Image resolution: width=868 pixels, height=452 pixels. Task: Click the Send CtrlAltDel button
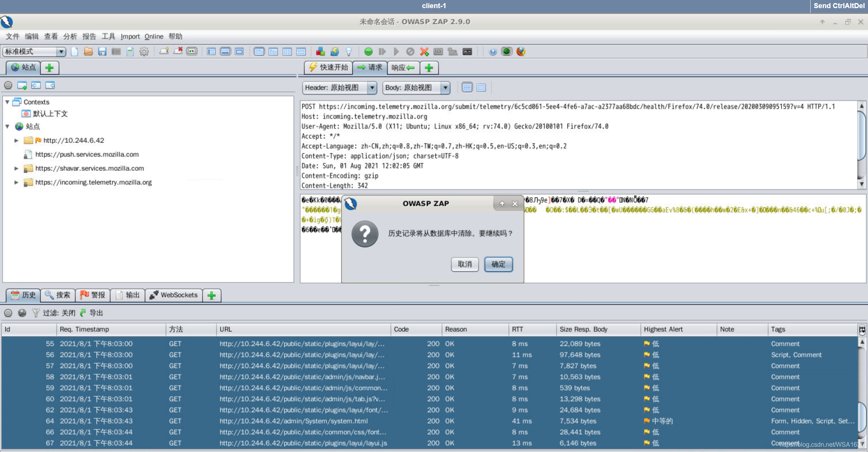point(839,6)
